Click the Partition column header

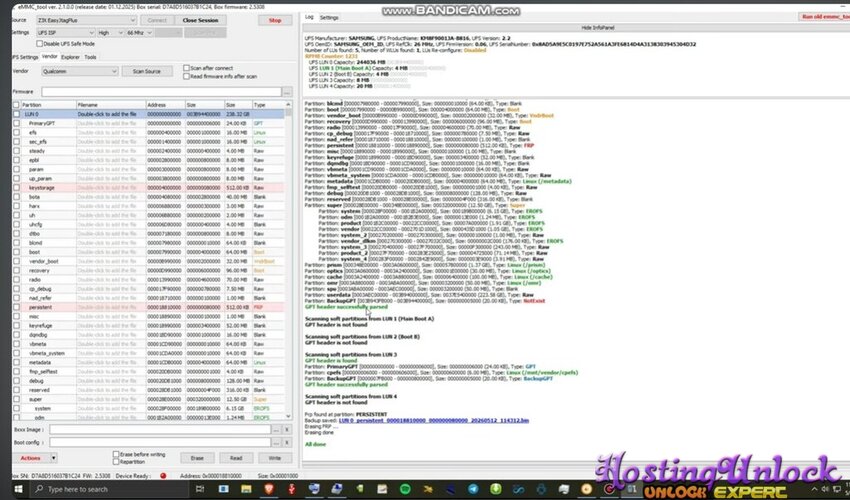tap(48, 105)
